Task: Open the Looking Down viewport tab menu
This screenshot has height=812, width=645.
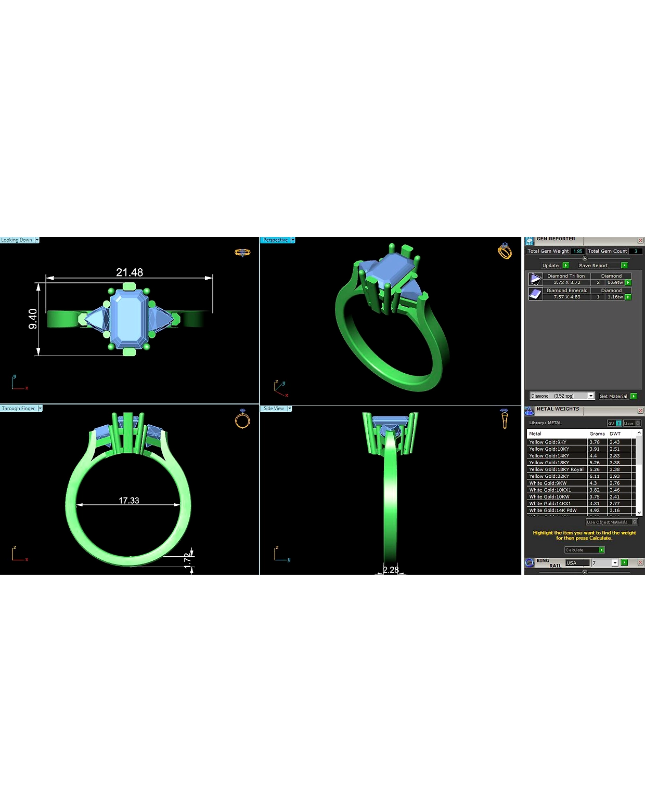Action: click(37, 240)
